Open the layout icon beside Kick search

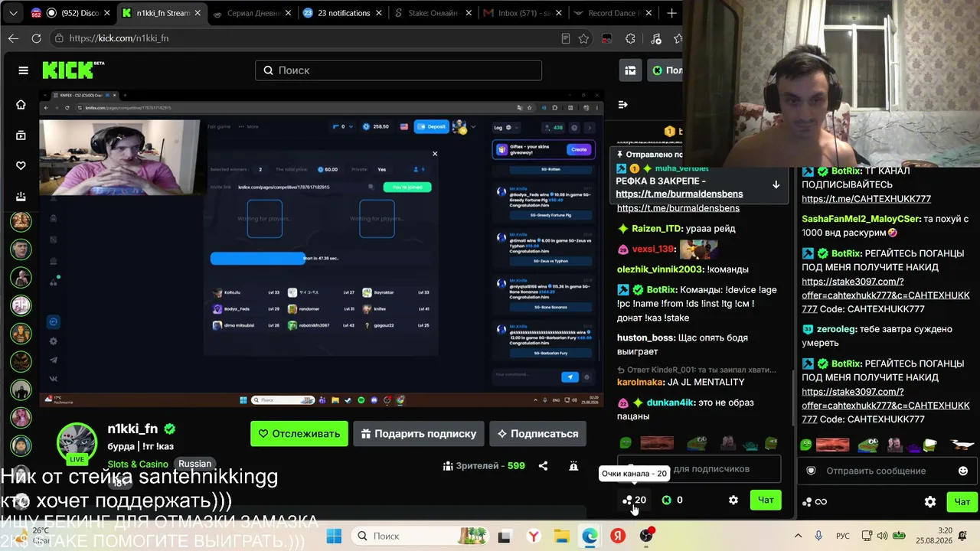click(x=630, y=70)
